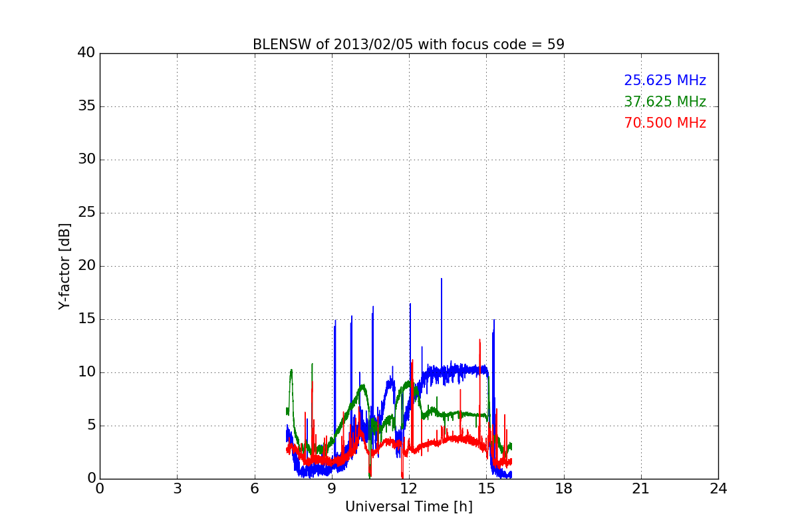Screen dimensions: 798x532
Task: Click the x-axis tick label '3'
Action: 177,489
